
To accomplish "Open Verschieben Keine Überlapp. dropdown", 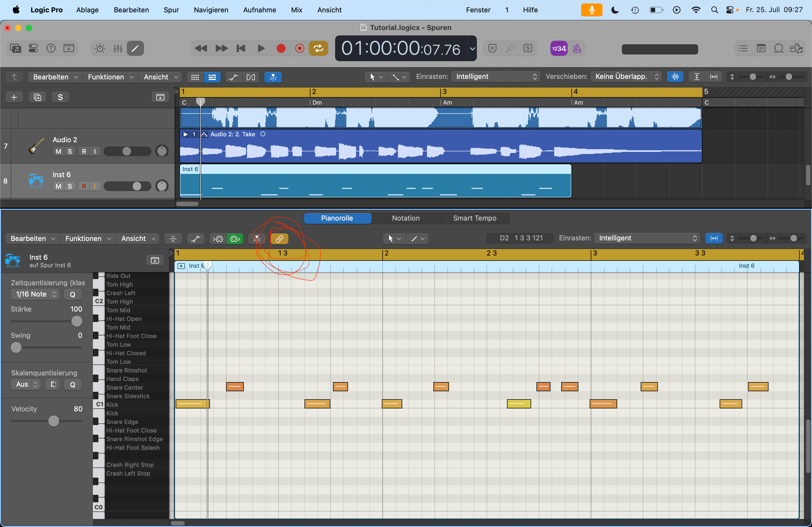I will tap(626, 77).
